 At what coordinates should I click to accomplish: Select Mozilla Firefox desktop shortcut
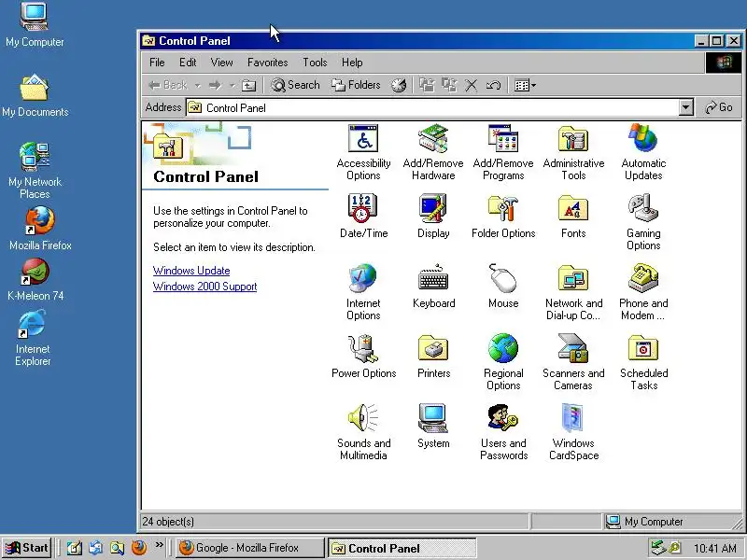pos(40,229)
